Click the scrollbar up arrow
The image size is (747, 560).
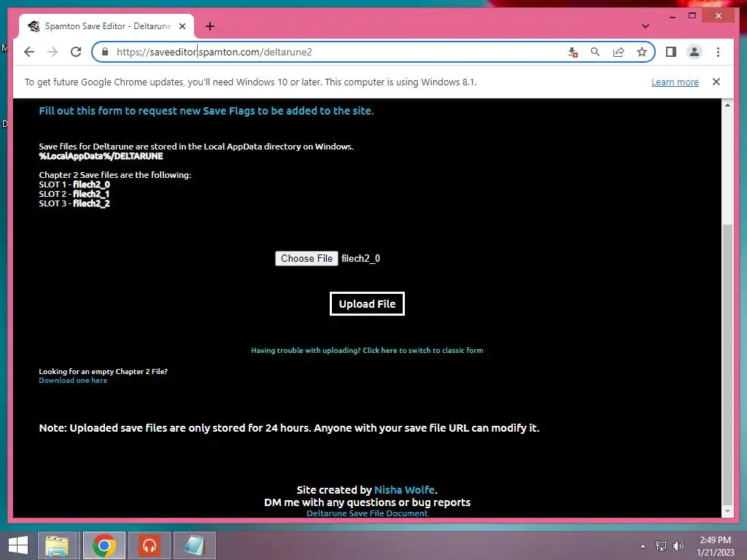coord(727,105)
